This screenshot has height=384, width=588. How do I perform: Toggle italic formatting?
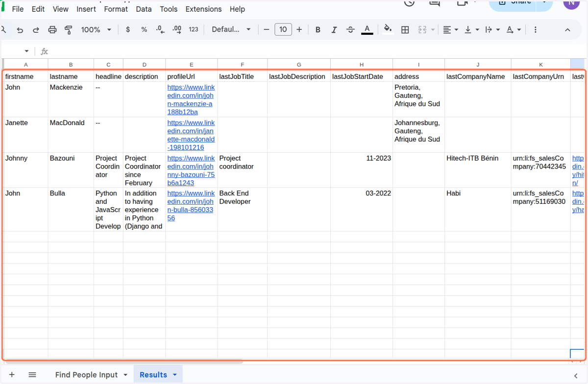[334, 30]
